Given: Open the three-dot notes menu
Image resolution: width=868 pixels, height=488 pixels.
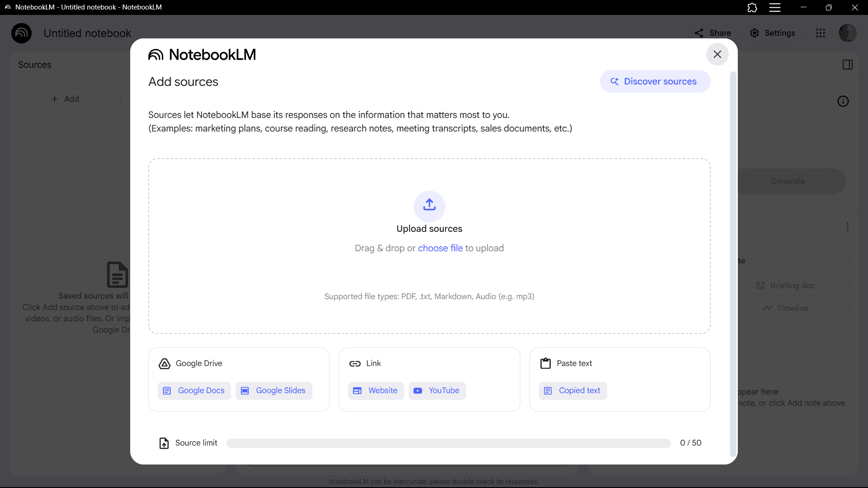Looking at the screenshot, I should coord(848,227).
